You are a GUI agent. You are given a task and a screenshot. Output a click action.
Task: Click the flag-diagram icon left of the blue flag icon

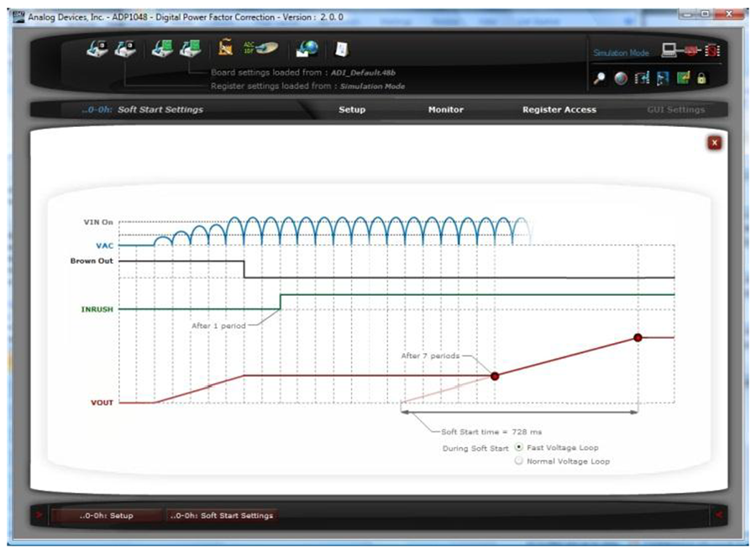tap(642, 77)
